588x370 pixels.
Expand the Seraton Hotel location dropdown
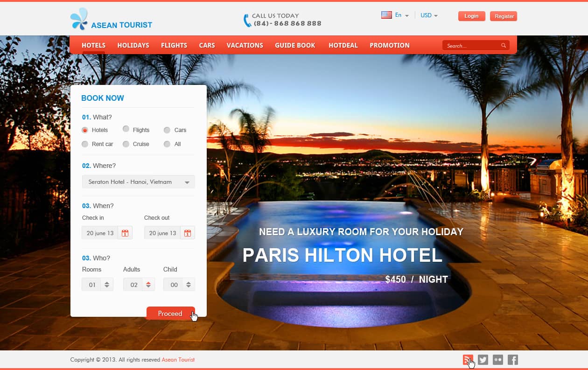(x=139, y=182)
